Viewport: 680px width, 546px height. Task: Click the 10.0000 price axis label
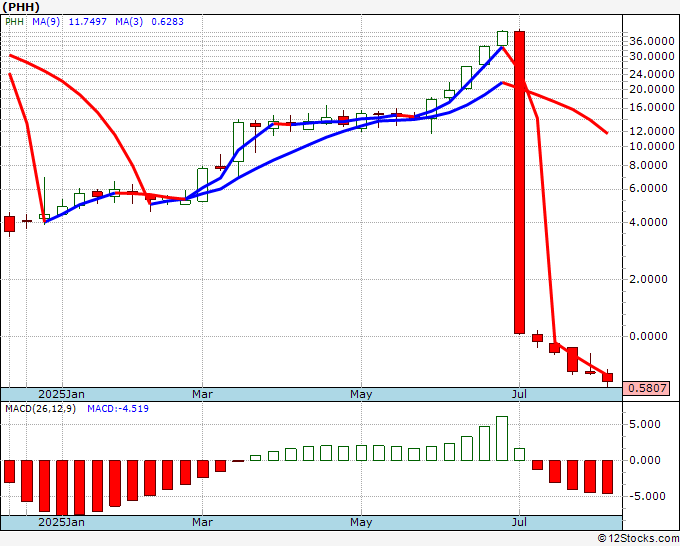coord(652,146)
